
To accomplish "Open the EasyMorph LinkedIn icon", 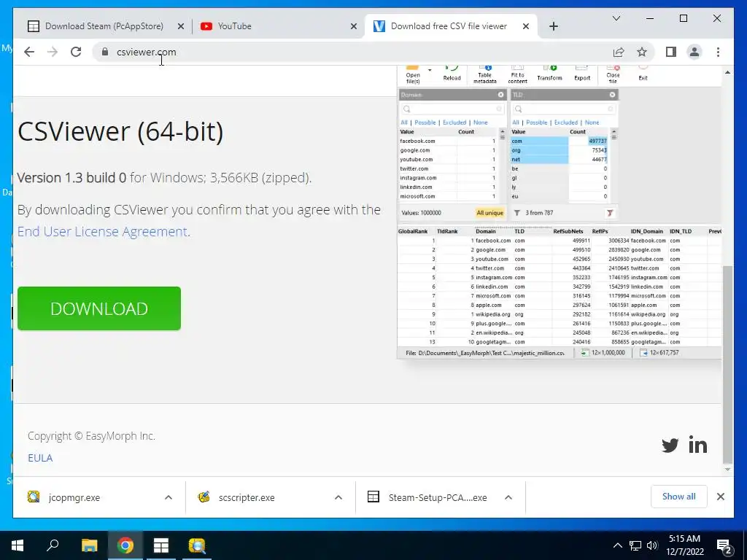I will (x=698, y=446).
